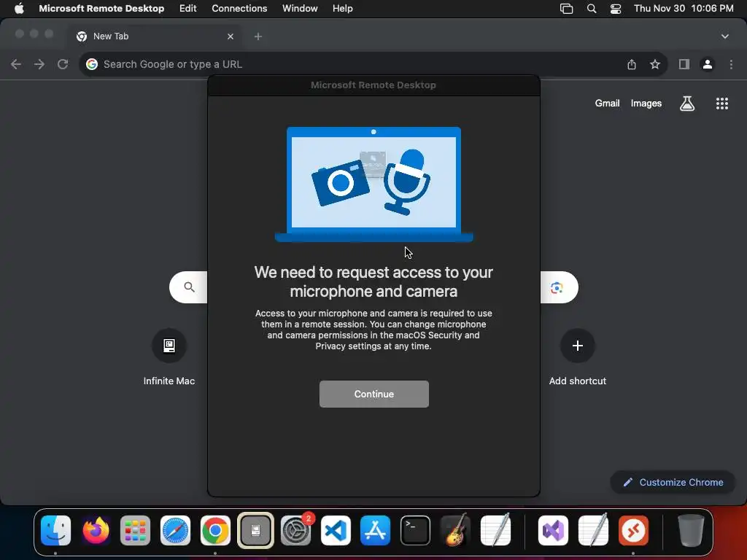
Task: Click Continue in the Remote Desktop dialog
Action: click(x=374, y=394)
